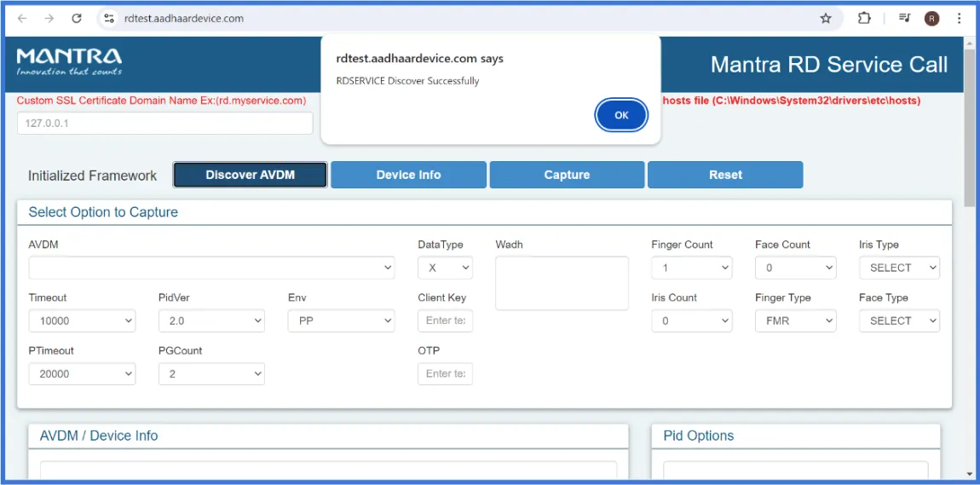Click the browser forward arrow
The height and width of the screenshot is (485, 980).
(49, 19)
